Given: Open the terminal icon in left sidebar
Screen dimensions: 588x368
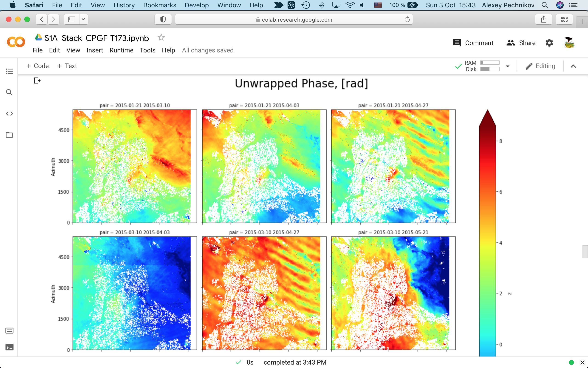Looking at the screenshot, I should tap(9, 347).
